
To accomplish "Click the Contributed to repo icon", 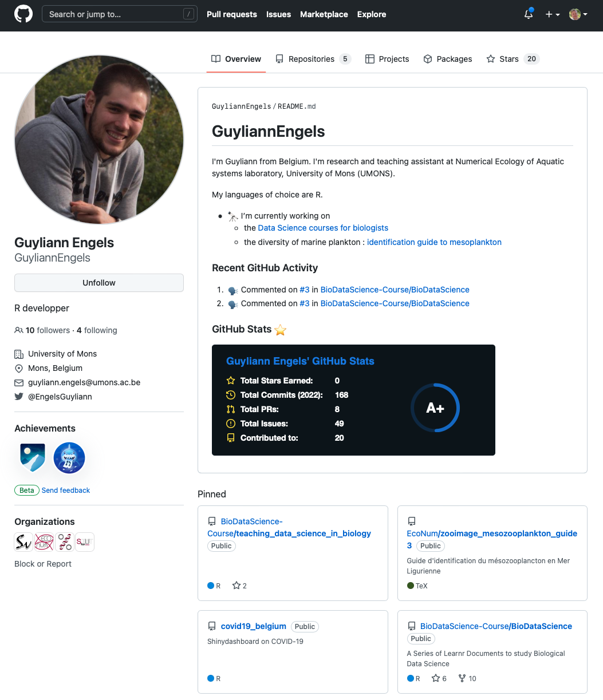I will click(x=231, y=438).
